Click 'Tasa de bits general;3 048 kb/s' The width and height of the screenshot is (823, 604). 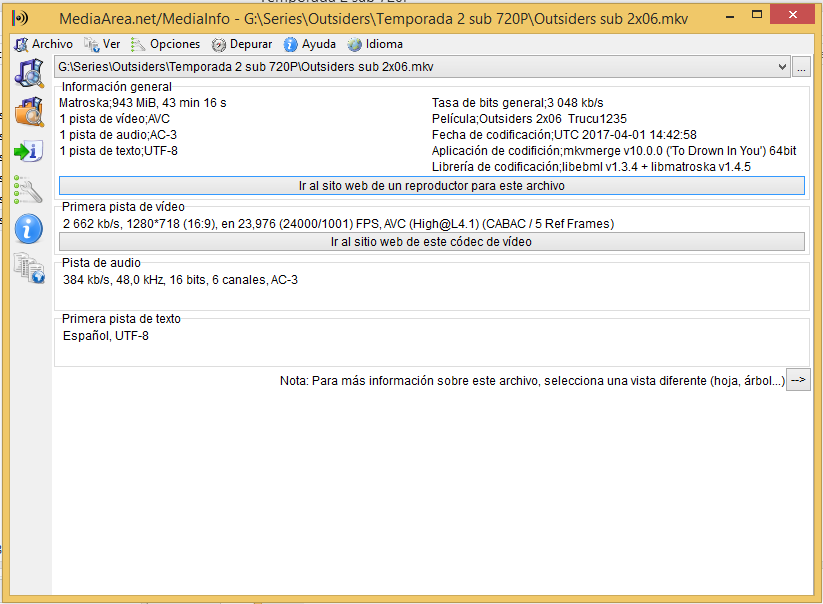pos(518,103)
